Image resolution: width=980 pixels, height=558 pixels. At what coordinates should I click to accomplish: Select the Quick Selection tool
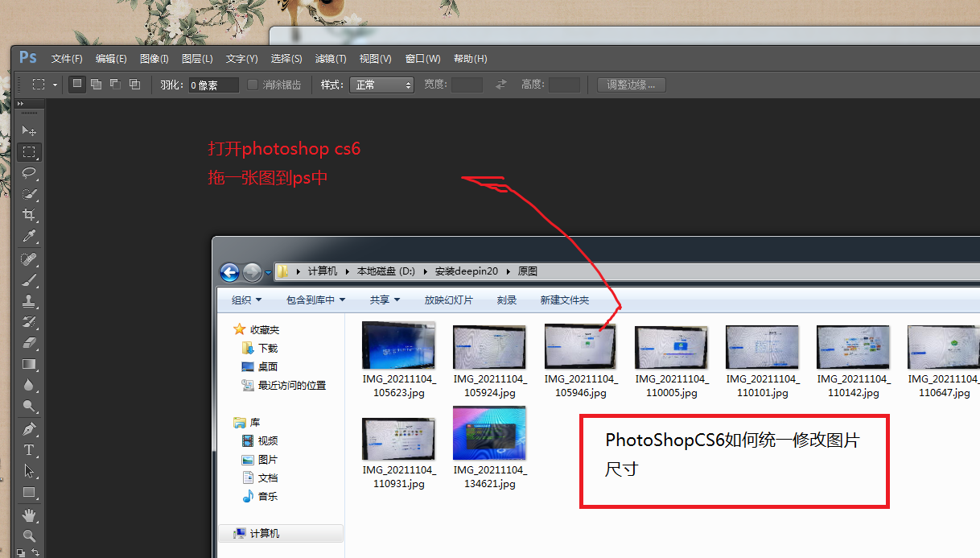(x=29, y=194)
